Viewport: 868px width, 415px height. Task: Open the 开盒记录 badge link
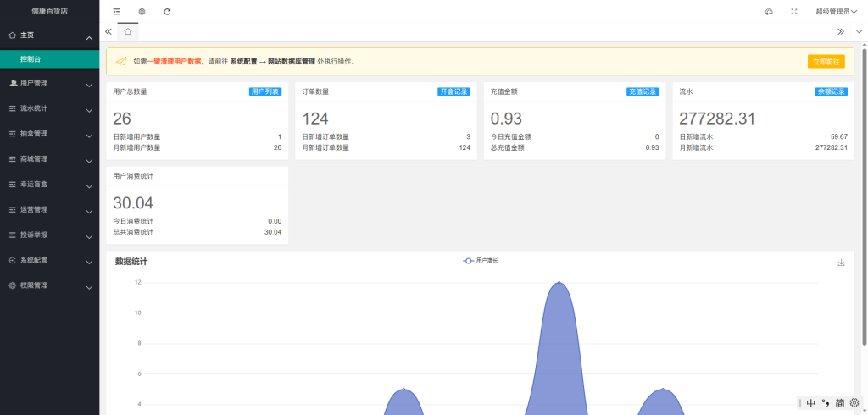454,91
